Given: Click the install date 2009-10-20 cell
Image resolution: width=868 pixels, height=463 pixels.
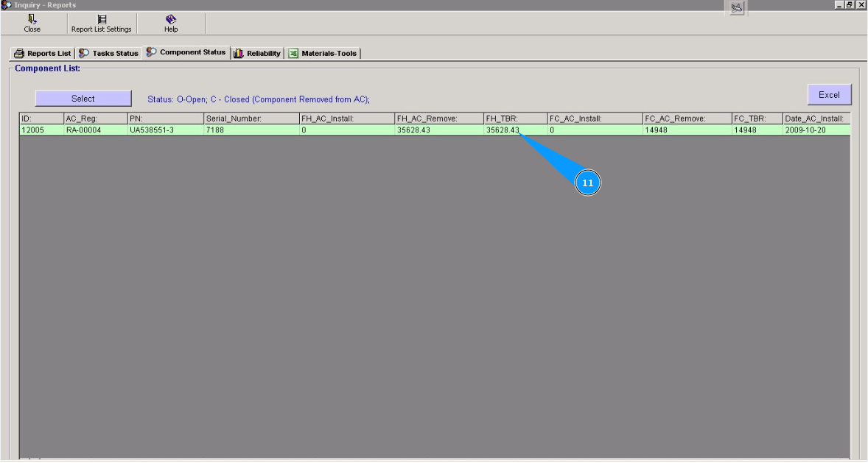Looking at the screenshot, I should point(816,130).
